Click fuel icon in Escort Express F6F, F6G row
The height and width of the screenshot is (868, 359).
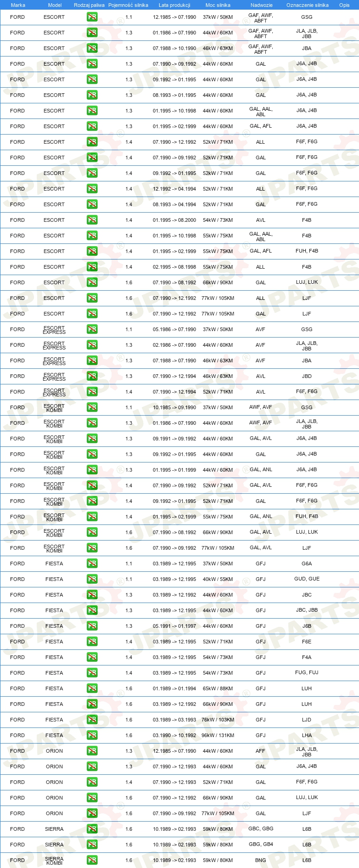pos(92,392)
